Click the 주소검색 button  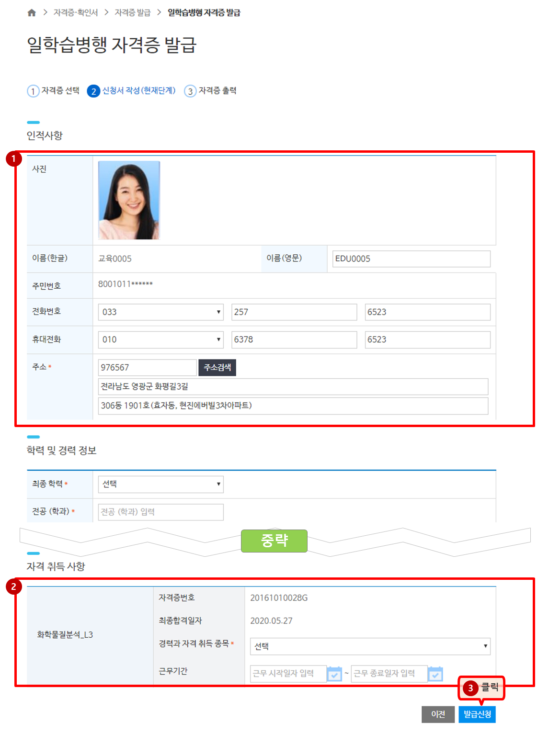217,368
